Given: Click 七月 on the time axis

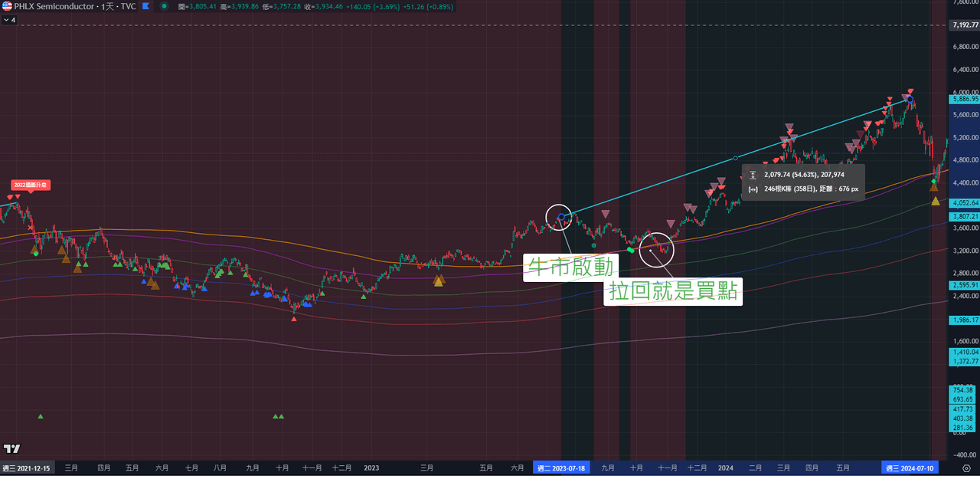Looking at the screenshot, I should tap(192, 468).
